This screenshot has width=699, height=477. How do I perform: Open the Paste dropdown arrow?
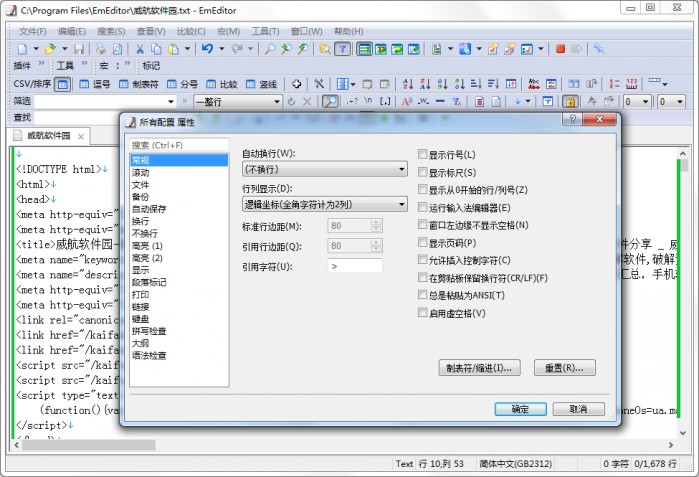pos(187,49)
